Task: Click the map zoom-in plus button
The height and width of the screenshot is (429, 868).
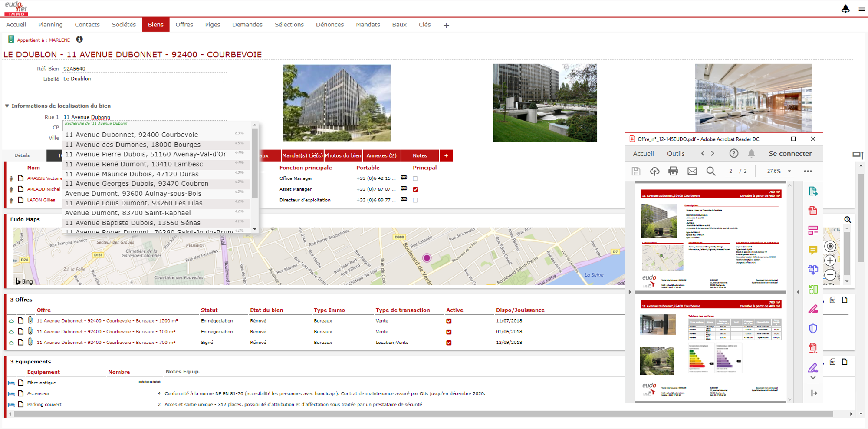Action: point(830,261)
